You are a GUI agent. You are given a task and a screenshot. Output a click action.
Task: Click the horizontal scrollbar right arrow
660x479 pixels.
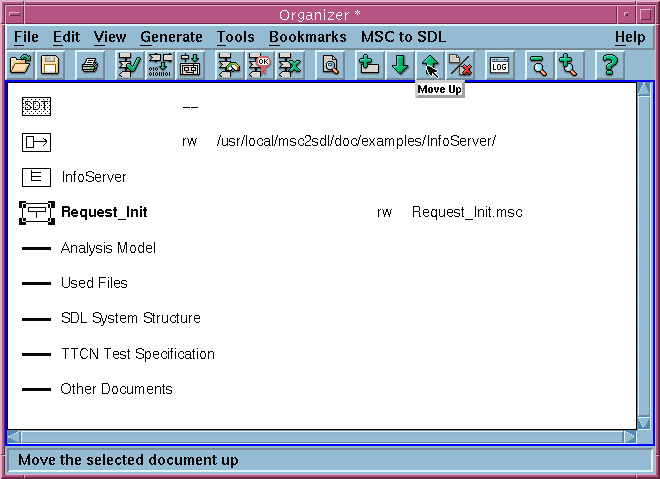point(630,437)
